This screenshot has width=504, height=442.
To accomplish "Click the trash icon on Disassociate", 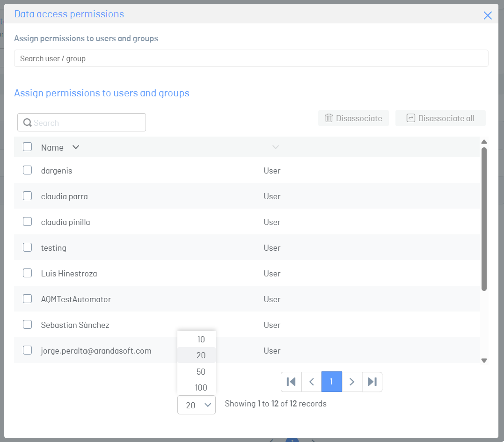I will [x=329, y=118].
